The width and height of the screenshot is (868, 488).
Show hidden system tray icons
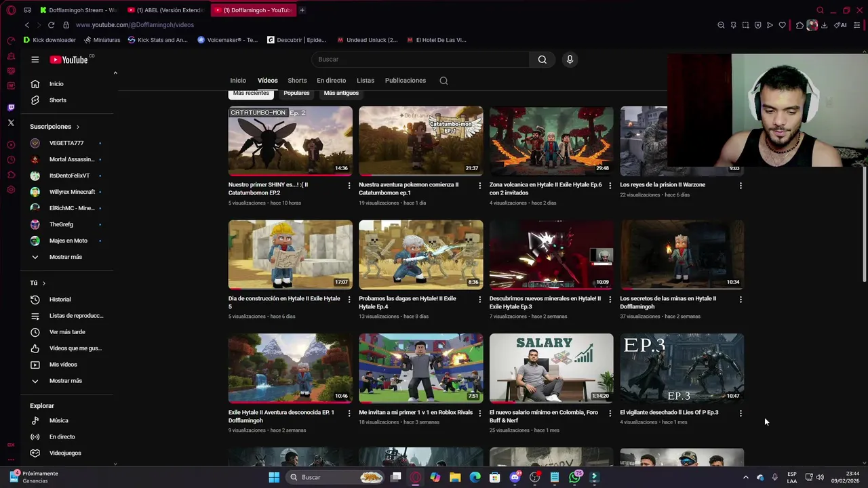(745, 477)
